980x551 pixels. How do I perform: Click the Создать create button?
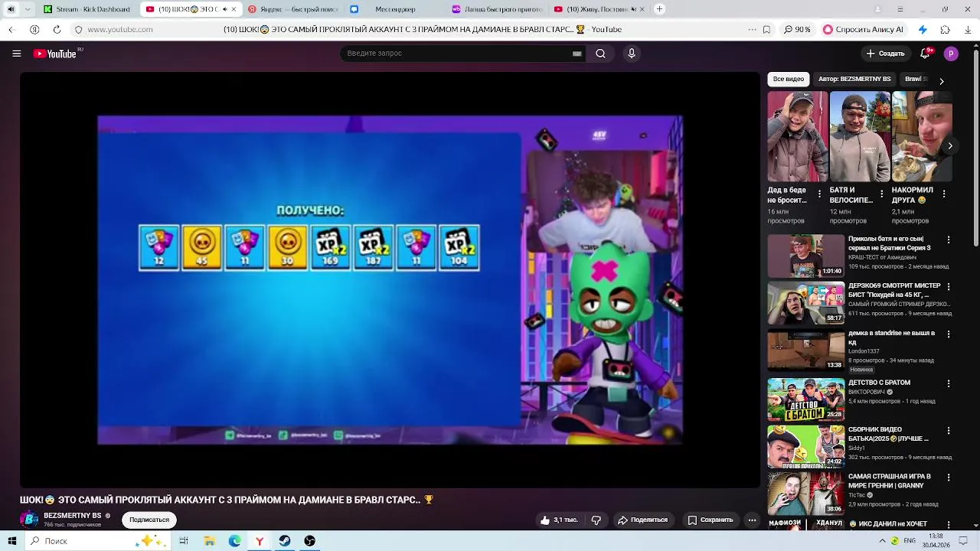(x=885, y=54)
